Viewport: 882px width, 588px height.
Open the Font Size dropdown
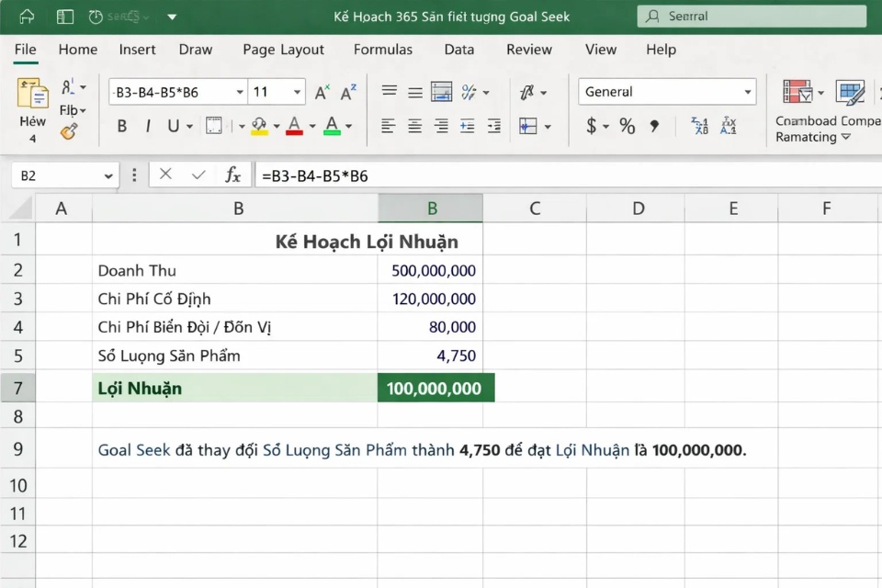pos(299,92)
